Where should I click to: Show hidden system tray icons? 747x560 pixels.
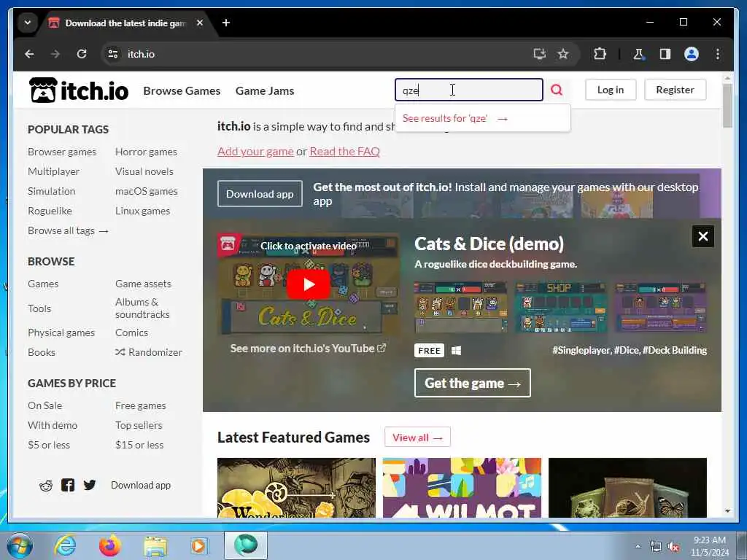[638, 547]
